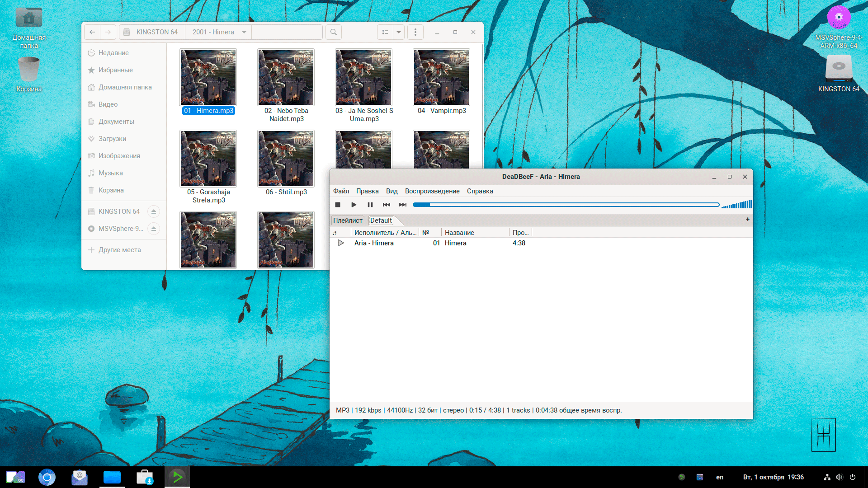Screen dimensions: 868x488
Task: Skip to previous track
Action: tap(387, 205)
